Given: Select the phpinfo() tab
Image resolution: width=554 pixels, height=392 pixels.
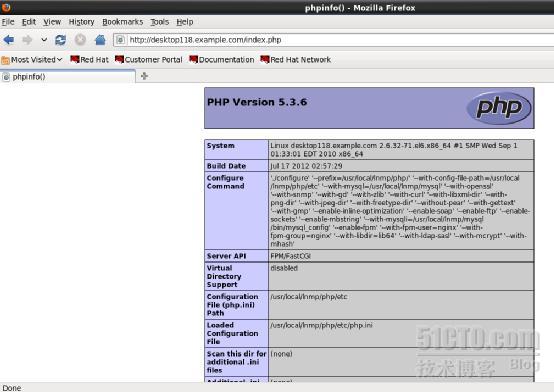Looking at the screenshot, I should [68, 77].
